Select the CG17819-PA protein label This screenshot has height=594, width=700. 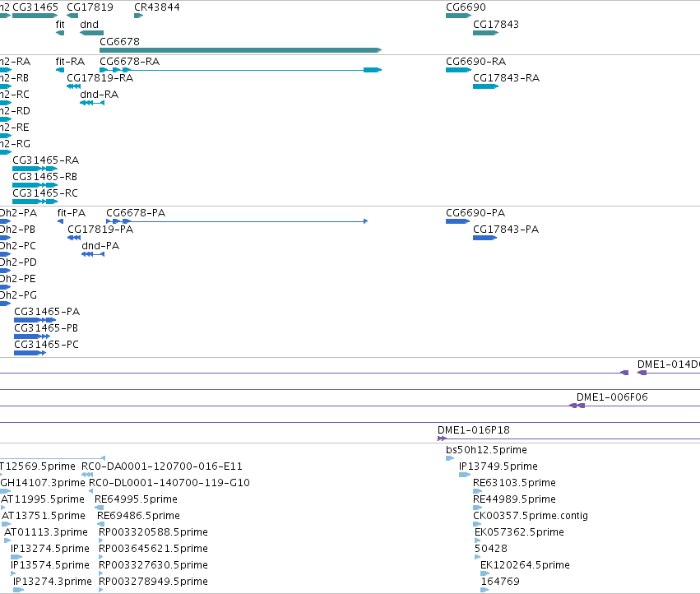point(100,229)
